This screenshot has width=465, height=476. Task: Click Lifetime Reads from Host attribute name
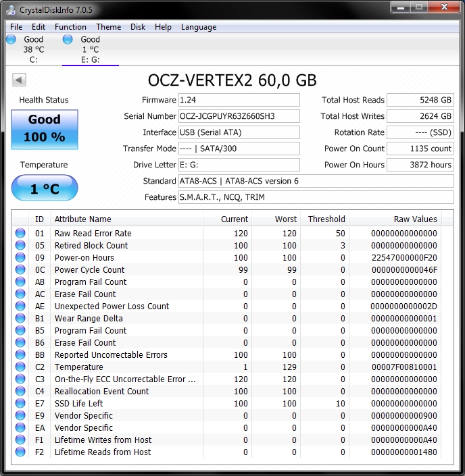103,452
